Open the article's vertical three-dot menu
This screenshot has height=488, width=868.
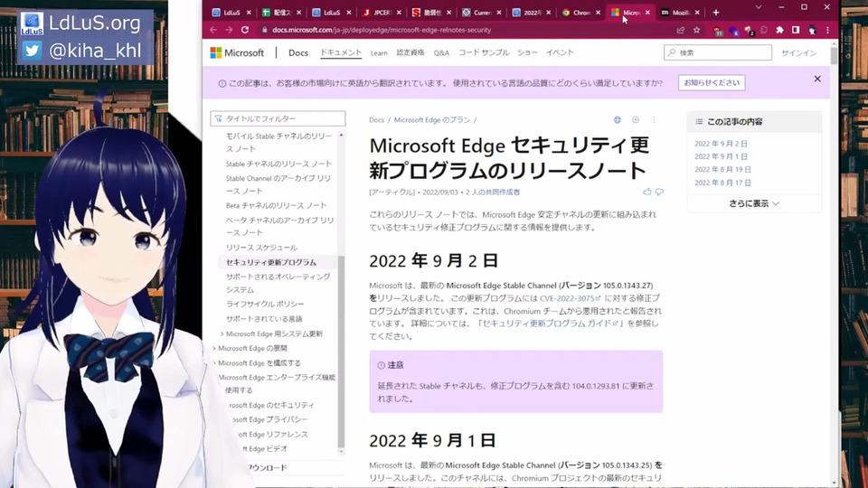click(x=654, y=119)
